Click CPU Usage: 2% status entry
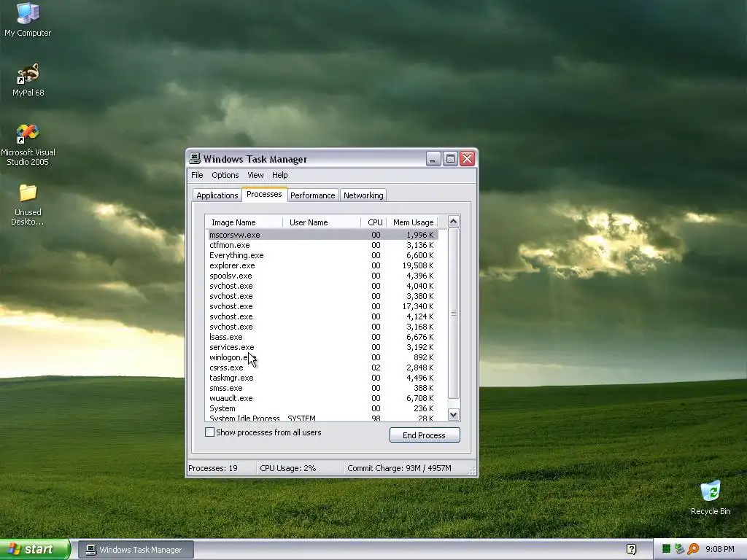This screenshot has width=747, height=560. (x=287, y=468)
